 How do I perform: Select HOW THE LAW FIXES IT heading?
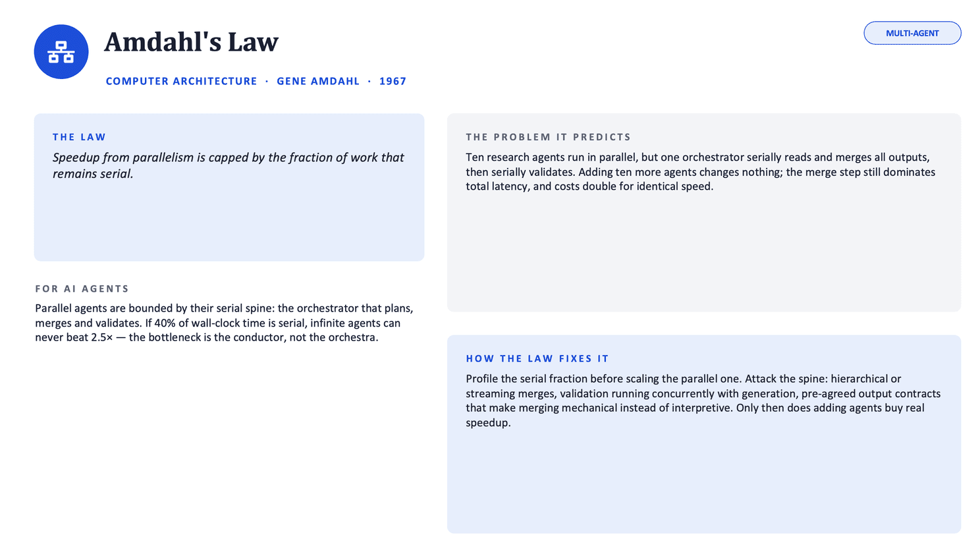click(537, 358)
